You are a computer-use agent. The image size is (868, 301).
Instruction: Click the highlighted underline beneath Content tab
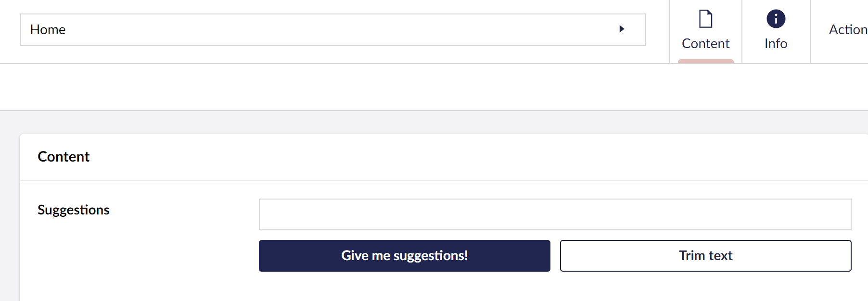click(705, 61)
